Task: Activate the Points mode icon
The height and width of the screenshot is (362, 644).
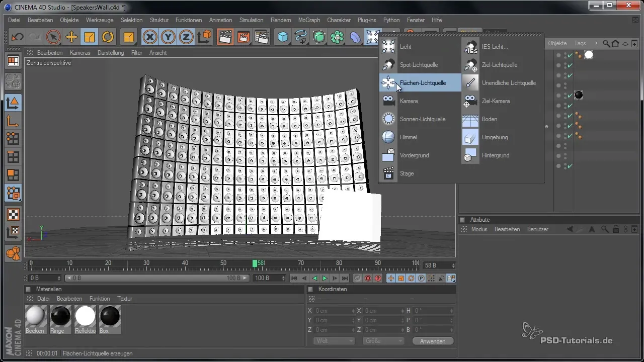Action: 13,138
